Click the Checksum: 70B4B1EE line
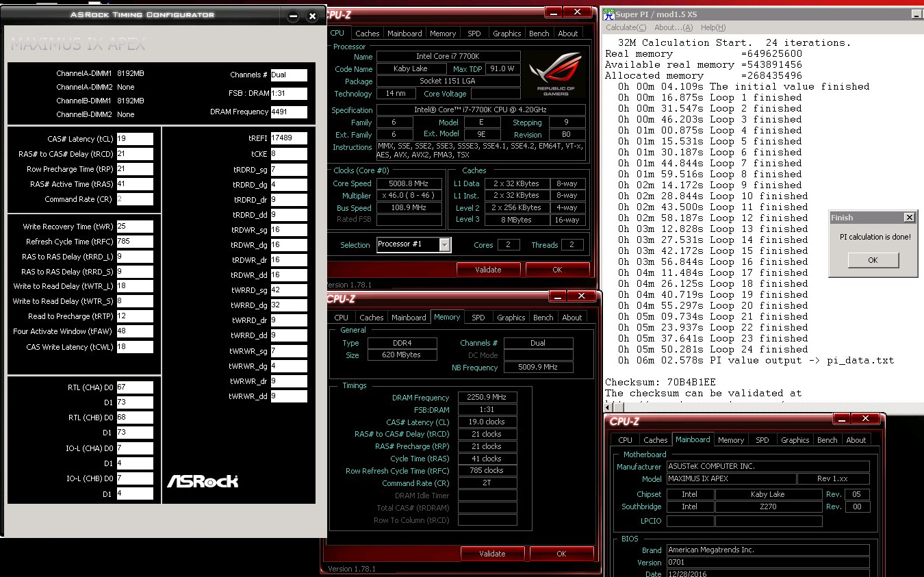The image size is (924, 577). point(660,382)
